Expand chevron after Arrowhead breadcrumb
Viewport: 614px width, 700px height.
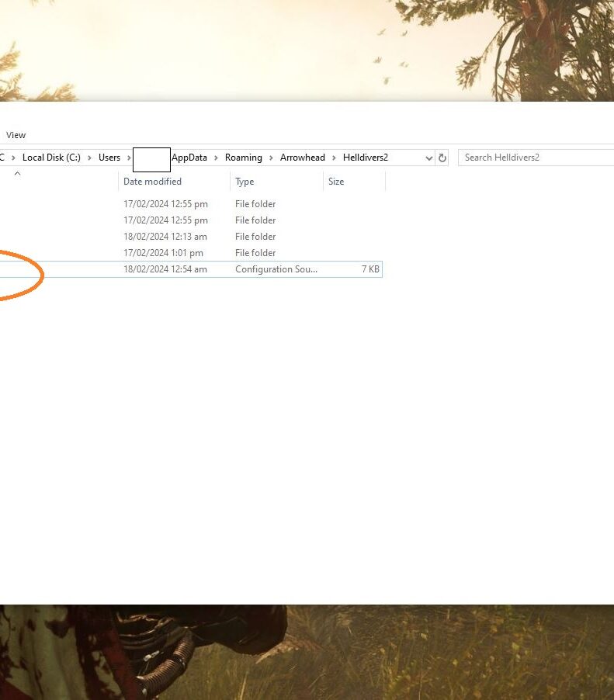tap(334, 158)
